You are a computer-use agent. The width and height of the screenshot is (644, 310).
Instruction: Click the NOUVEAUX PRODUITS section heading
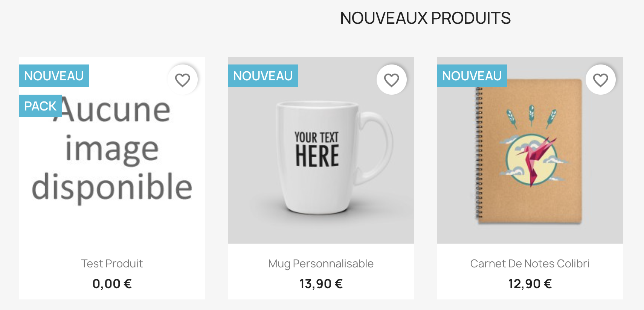426,17
